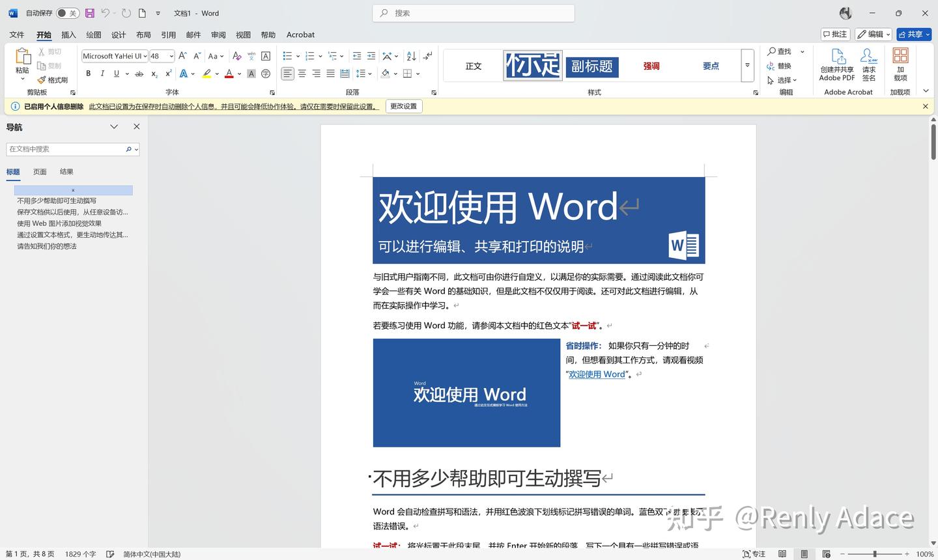Toggle underline formatting
This screenshot has width=938, height=560.
tap(117, 74)
